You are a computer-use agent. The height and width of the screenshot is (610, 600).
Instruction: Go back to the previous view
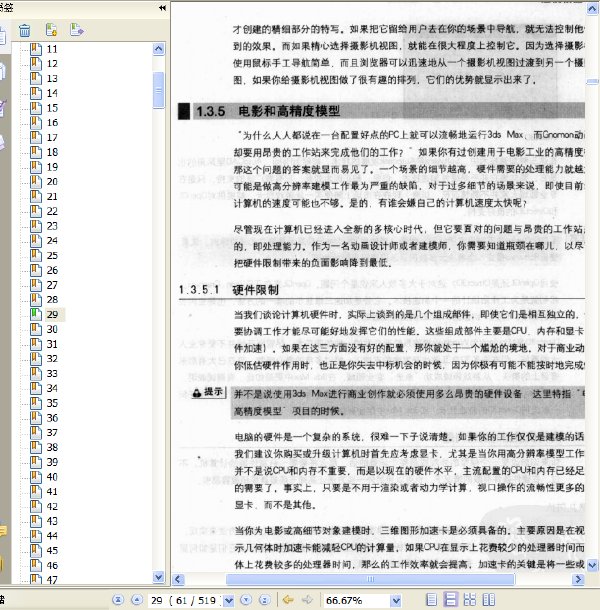pyautogui.click(x=288, y=599)
